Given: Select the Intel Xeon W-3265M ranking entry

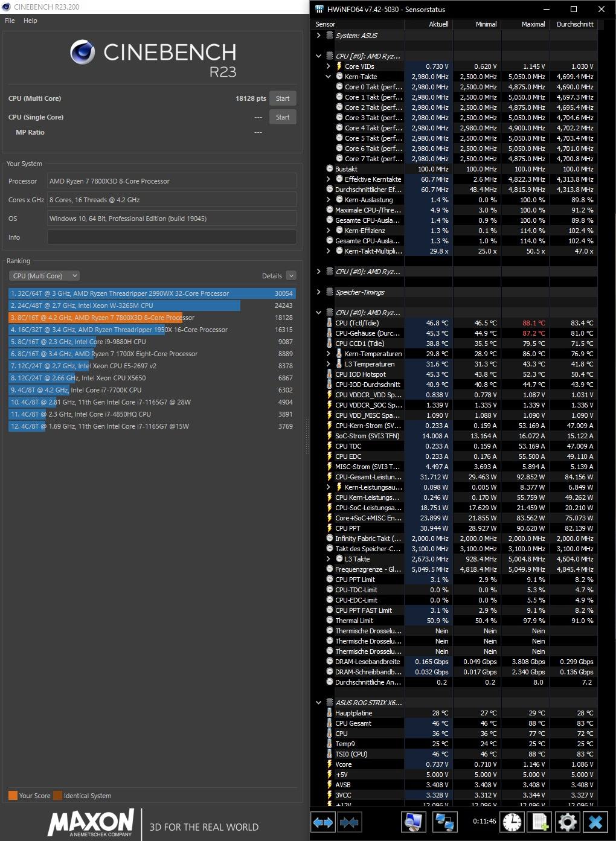Looking at the screenshot, I should click(x=152, y=305).
